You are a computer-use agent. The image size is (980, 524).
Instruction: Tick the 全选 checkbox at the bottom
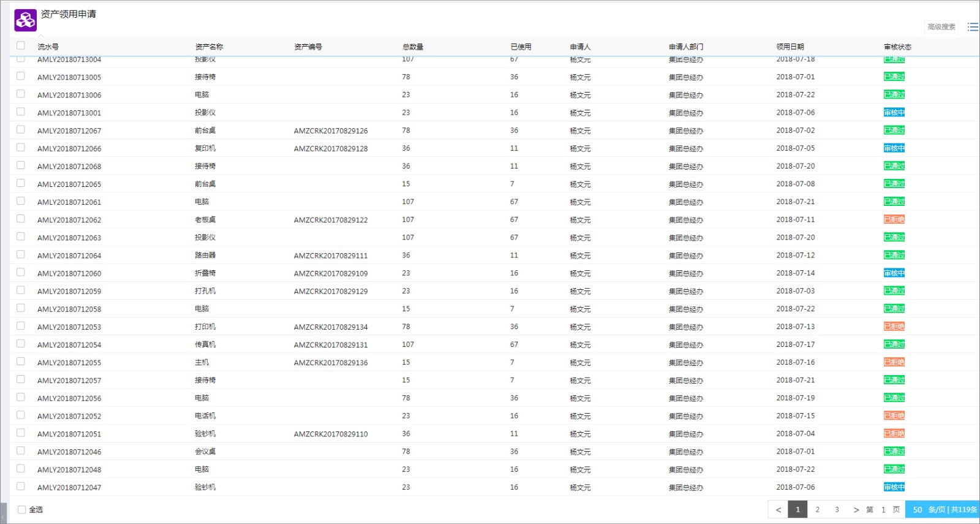(22, 509)
